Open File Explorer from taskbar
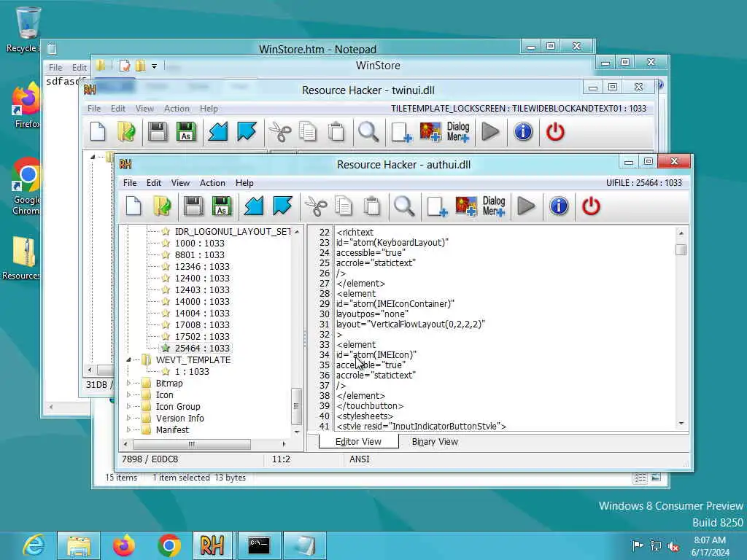Viewport: 747px width, 560px height. (79, 545)
